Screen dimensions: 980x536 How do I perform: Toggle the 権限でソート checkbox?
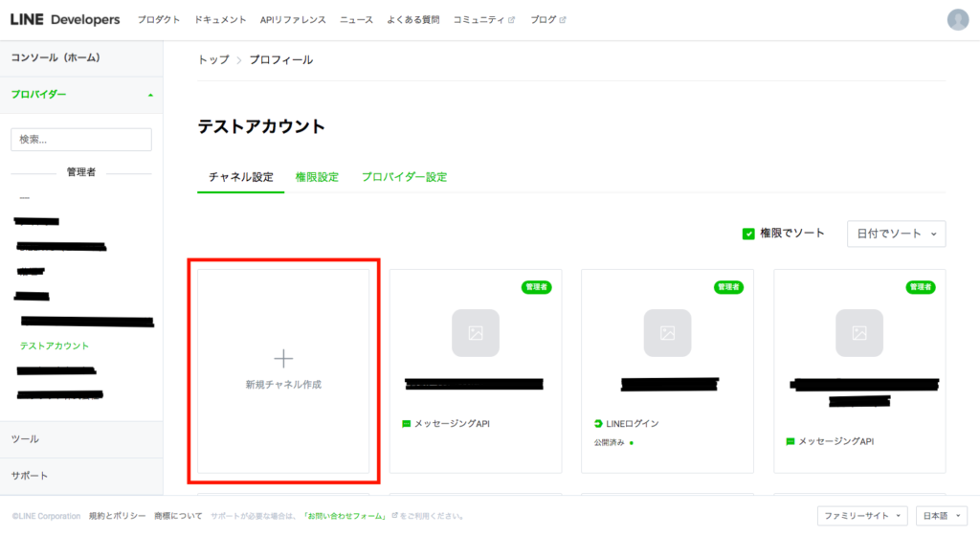(748, 234)
